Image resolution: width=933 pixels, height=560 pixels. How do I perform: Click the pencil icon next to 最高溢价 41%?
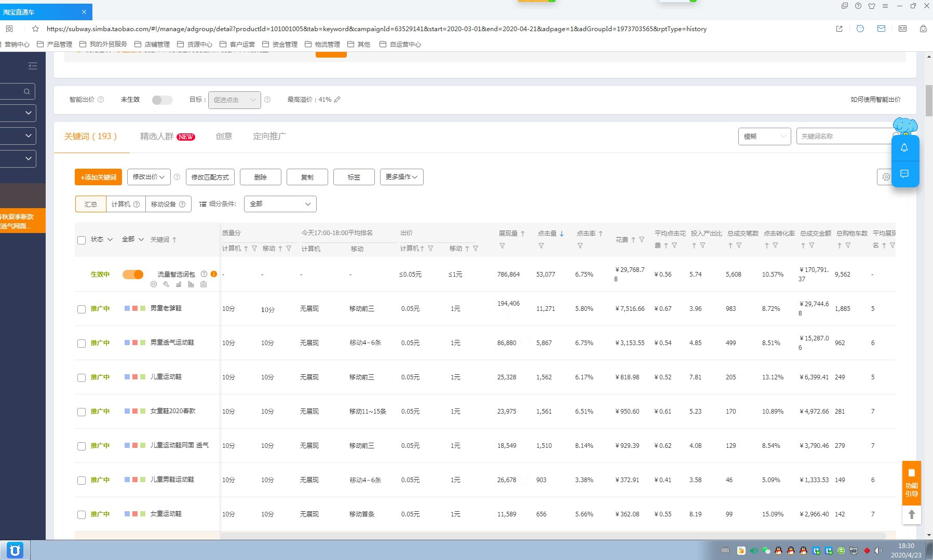pos(337,100)
